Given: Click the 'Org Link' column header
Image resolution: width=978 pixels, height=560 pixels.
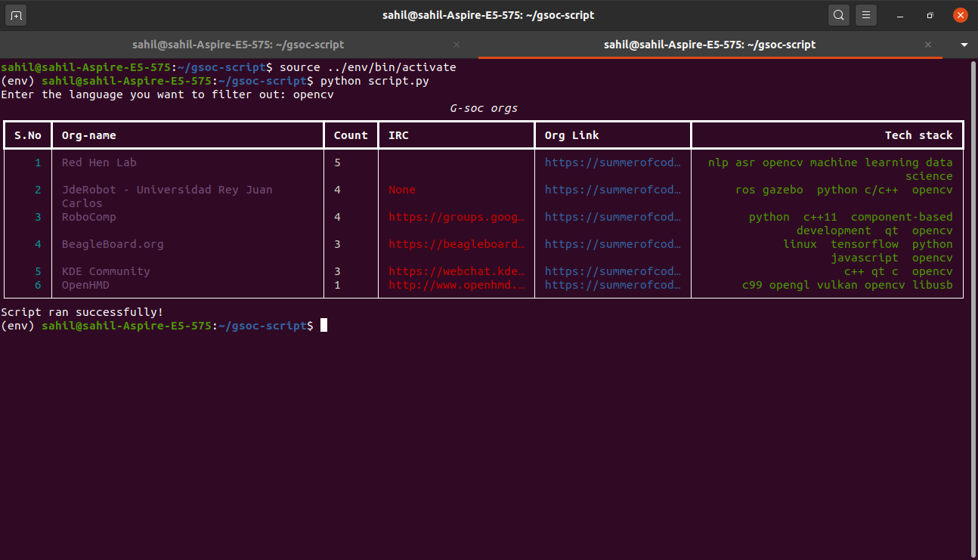Looking at the screenshot, I should (x=572, y=135).
